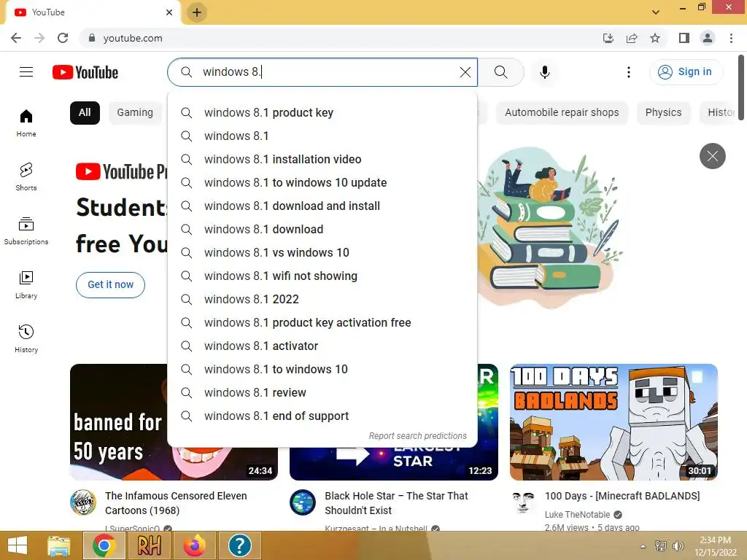
Task: Share this page from the address bar
Action: 632,38
